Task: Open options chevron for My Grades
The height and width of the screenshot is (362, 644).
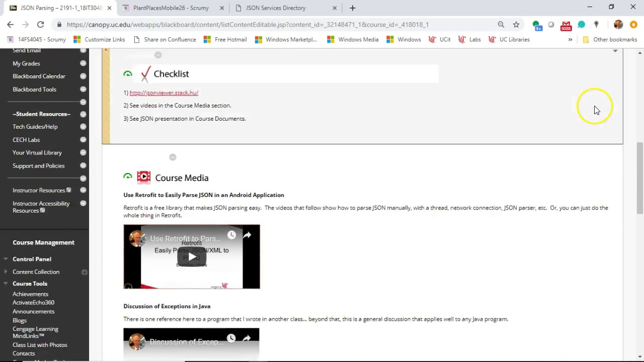Action: (83, 63)
